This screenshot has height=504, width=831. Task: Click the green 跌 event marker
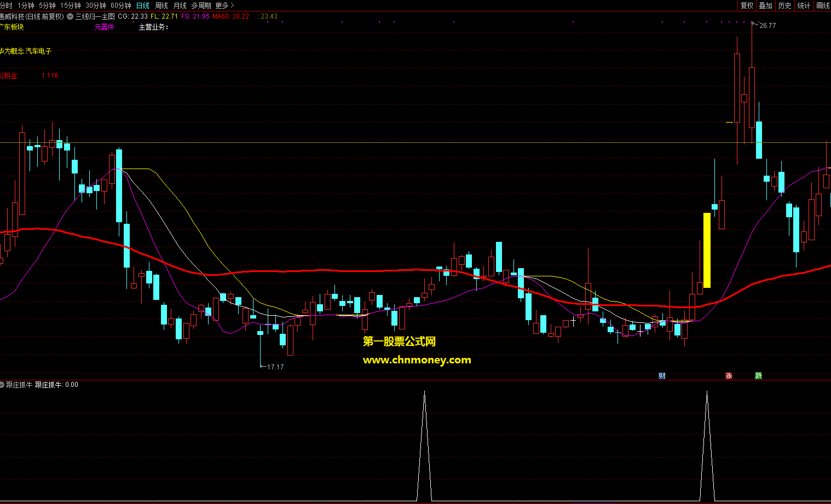[758, 376]
